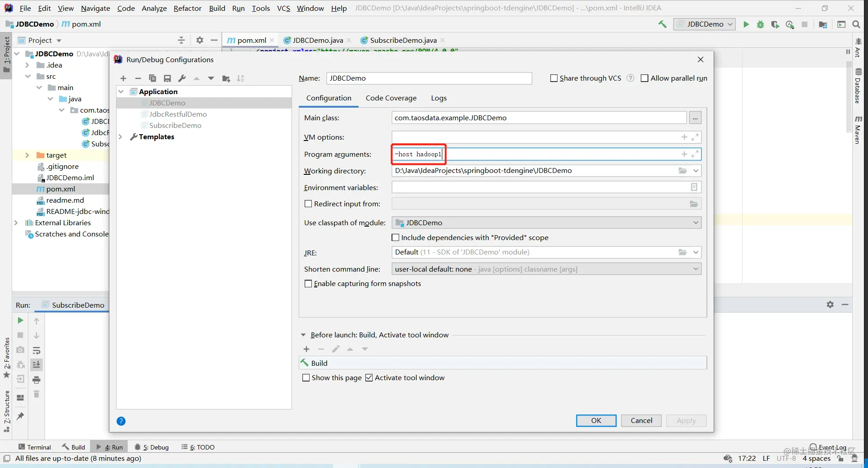Click the Cancel button
Image resolution: width=868 pixels, height=468 pixels.
[641, 421]
